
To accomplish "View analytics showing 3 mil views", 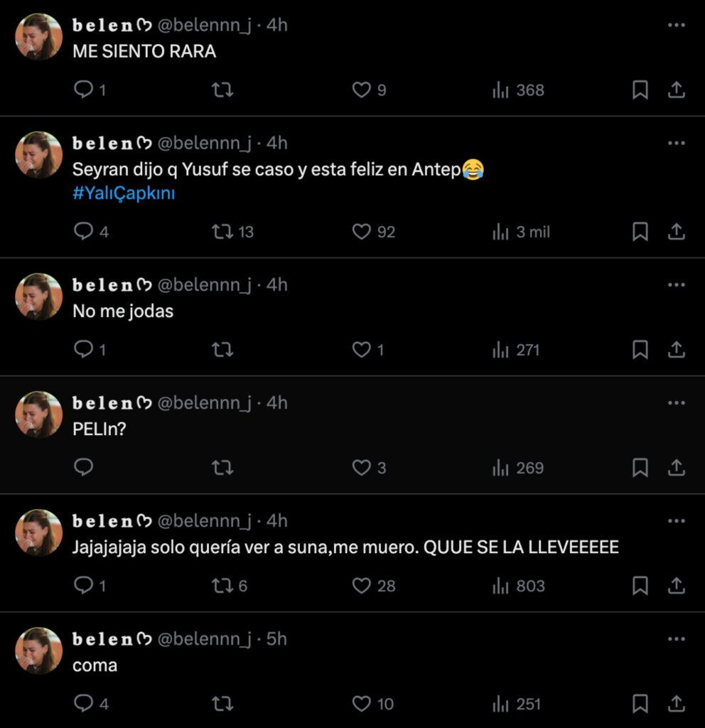I will [521, 232].
